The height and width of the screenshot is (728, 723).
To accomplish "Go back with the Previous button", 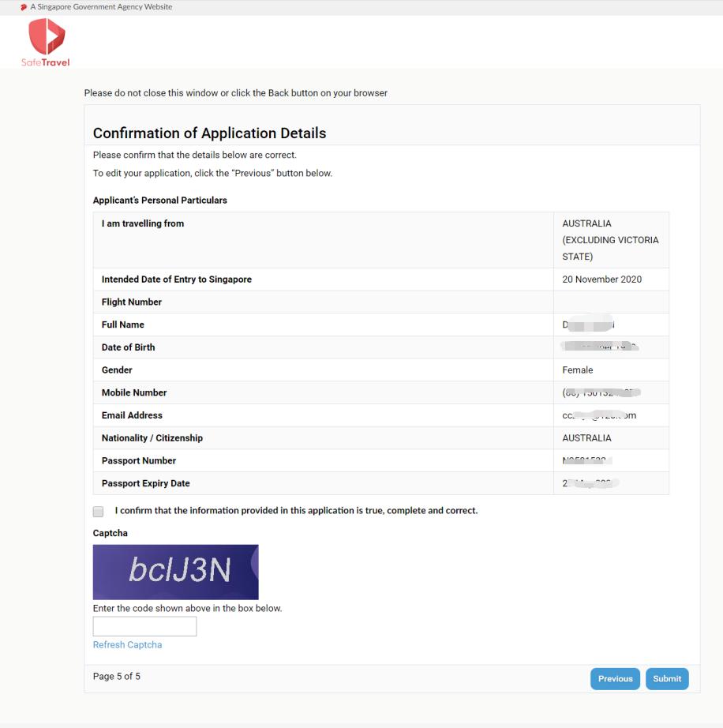I will coord(615,679).
